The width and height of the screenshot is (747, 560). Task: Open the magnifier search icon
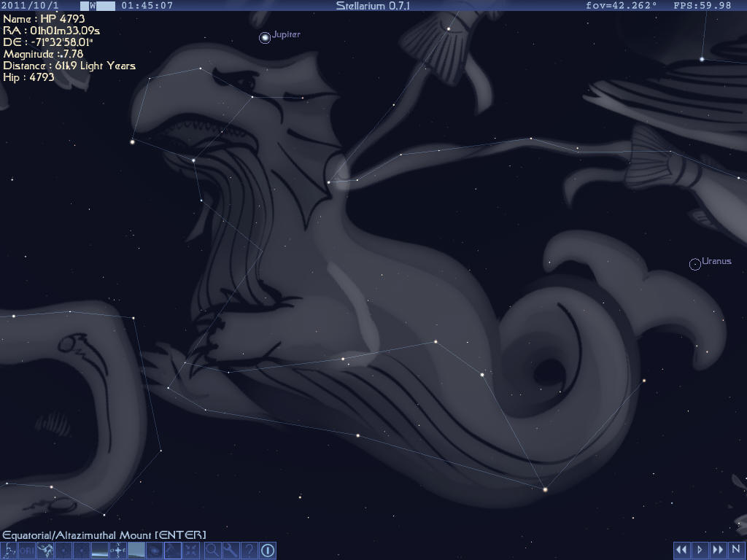coord(212,551)
